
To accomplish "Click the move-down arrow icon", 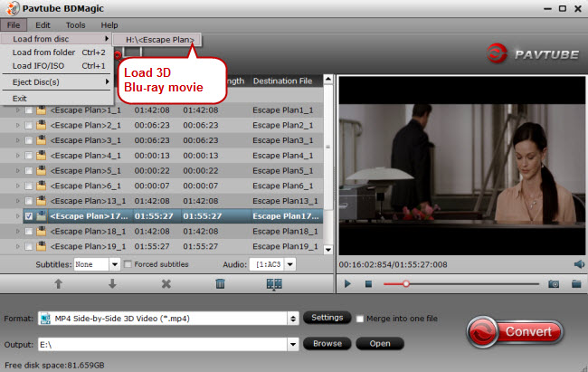I will coord(112,284).
